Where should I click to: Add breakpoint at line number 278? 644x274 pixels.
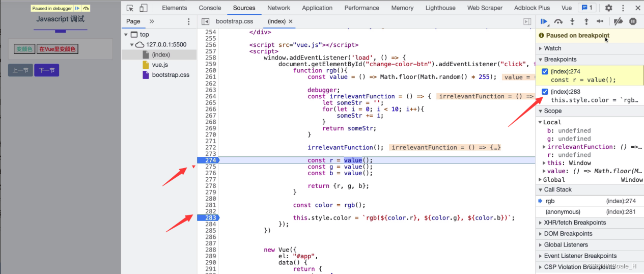pos(211,186)
